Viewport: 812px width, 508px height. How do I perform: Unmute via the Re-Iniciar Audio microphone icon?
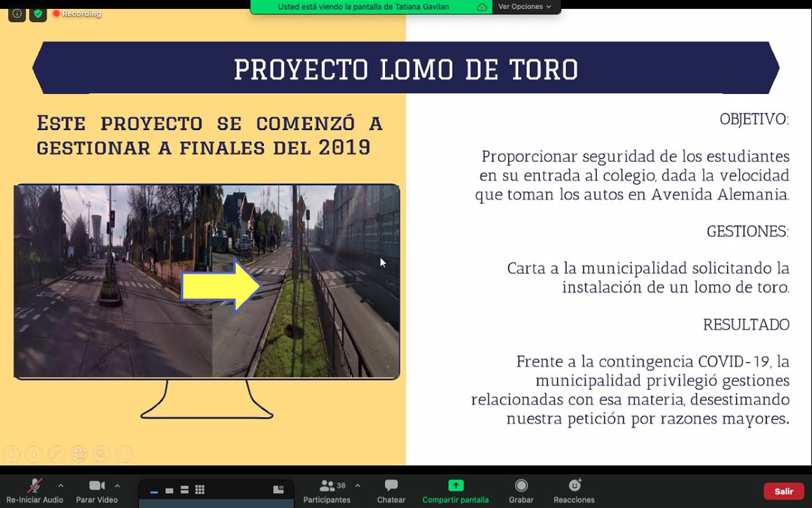click(35, 486)
